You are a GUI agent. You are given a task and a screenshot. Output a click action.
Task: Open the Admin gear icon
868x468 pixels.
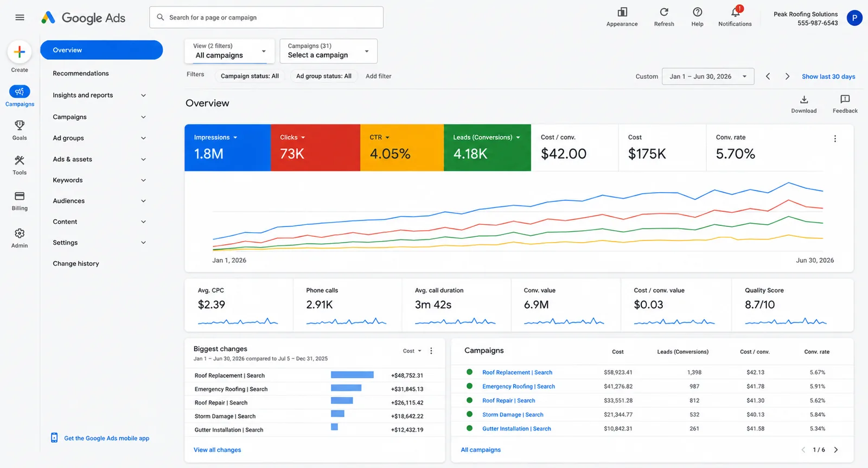point(20,233)
